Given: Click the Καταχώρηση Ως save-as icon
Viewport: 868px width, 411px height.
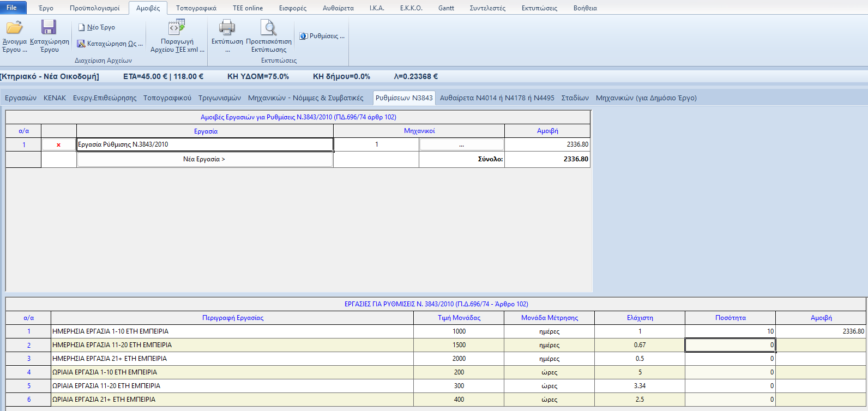Looking at the screenshot, I should pyautogui.click(x=81, y=44).
